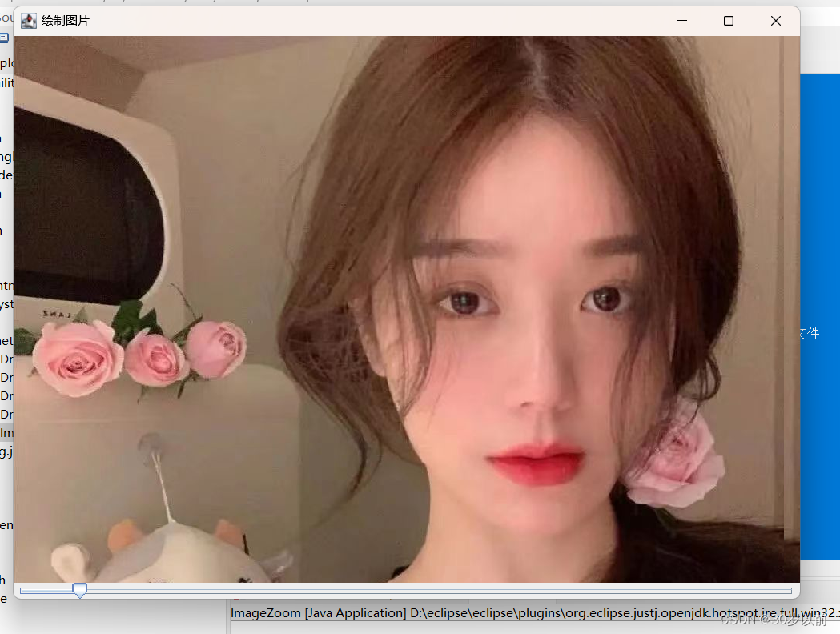Screen dimensions: 840x634
Task: Maximize the 绘制图片 window
Action: click(728, 21)
